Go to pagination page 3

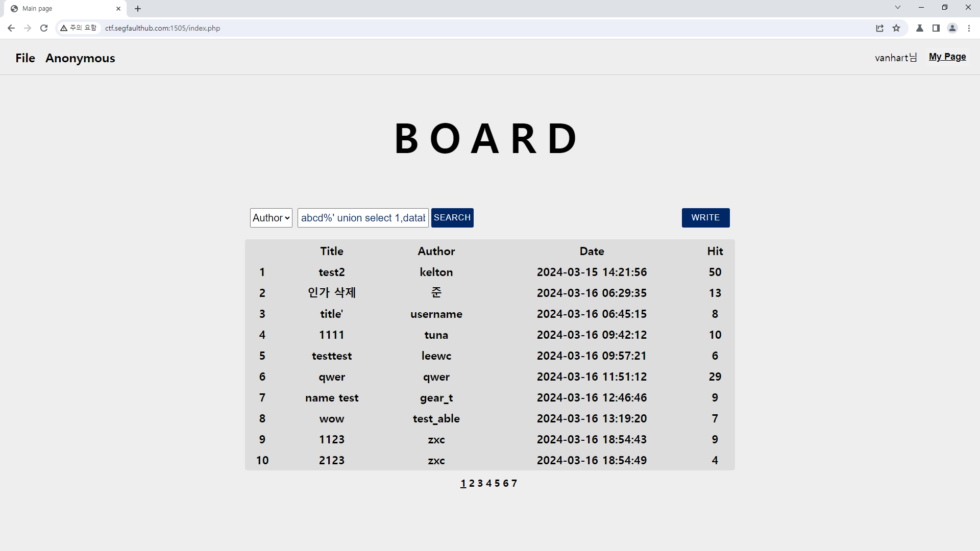click(x=480, y=483)
